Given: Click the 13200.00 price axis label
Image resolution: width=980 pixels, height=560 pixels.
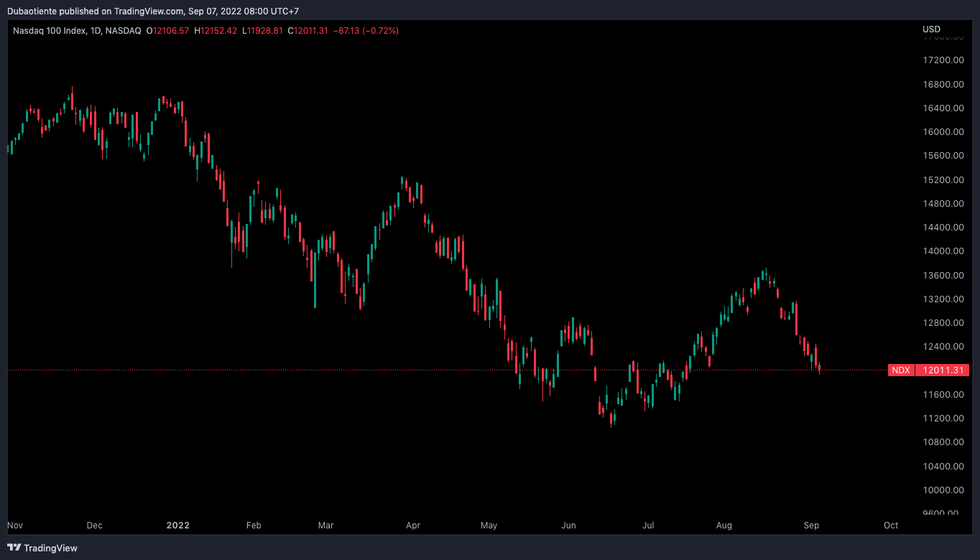Looking at the screenshot, I should click(943, 299).
